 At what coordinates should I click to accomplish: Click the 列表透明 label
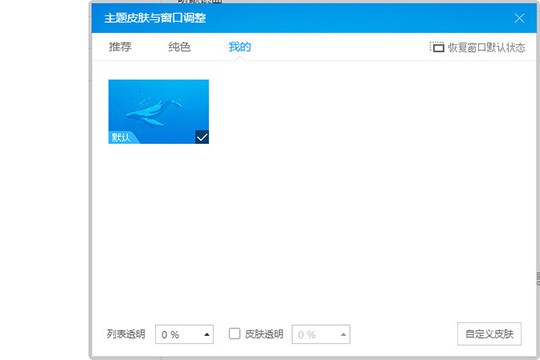click(126, 334)
